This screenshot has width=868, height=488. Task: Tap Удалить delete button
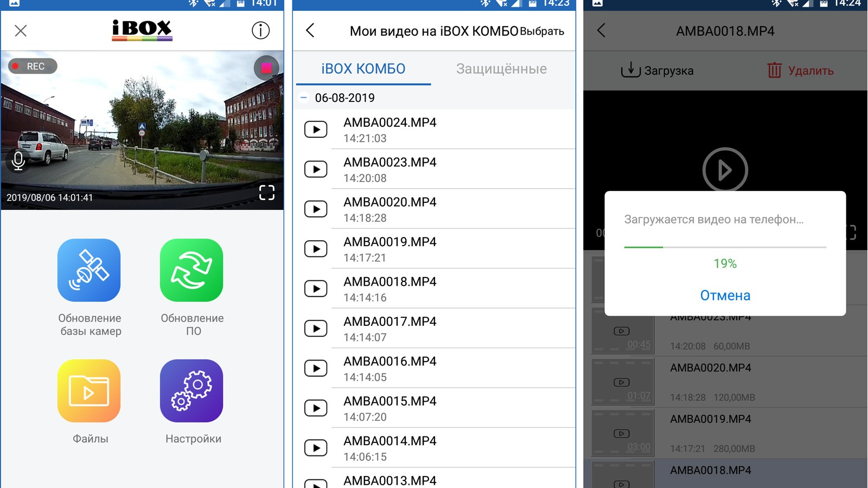[x=800, y=70]
